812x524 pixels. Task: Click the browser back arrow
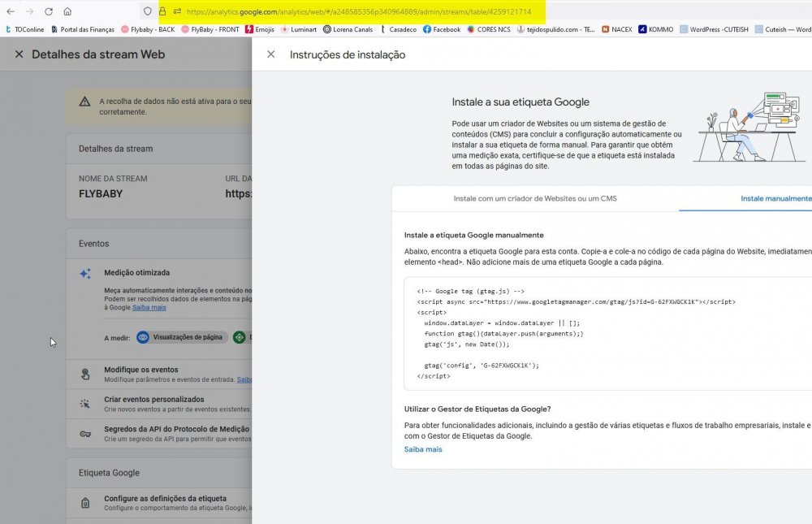(x=11, y=11)
